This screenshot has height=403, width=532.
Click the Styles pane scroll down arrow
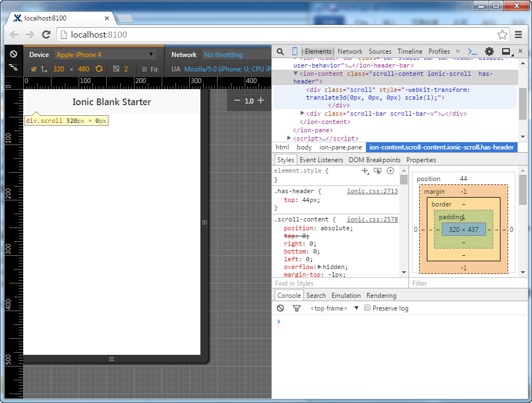click(x=404, y=272)
